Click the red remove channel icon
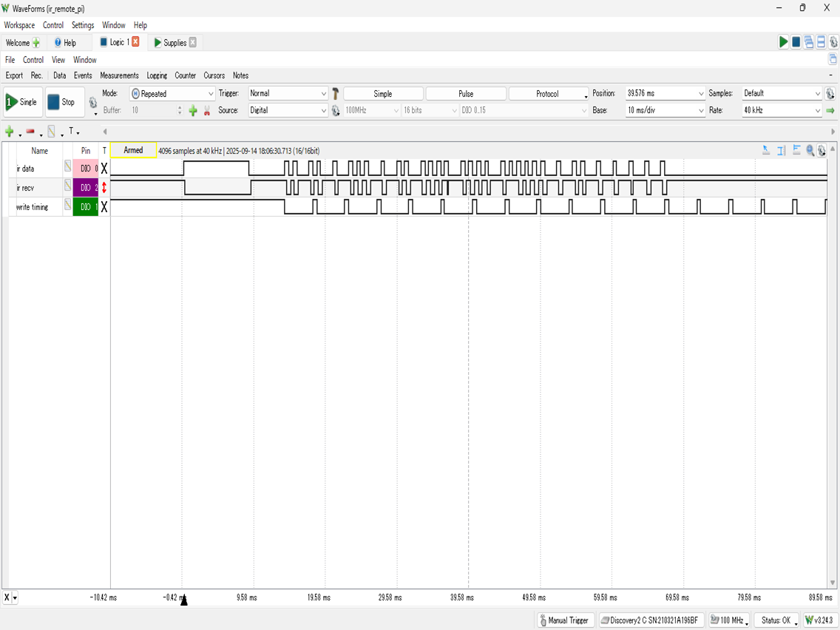 (x=30, y=132)
